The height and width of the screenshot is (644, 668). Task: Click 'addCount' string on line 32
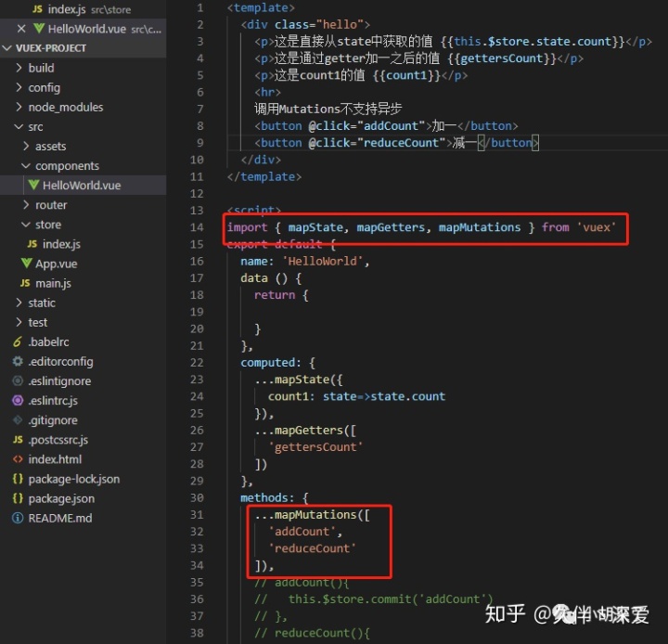302,532
